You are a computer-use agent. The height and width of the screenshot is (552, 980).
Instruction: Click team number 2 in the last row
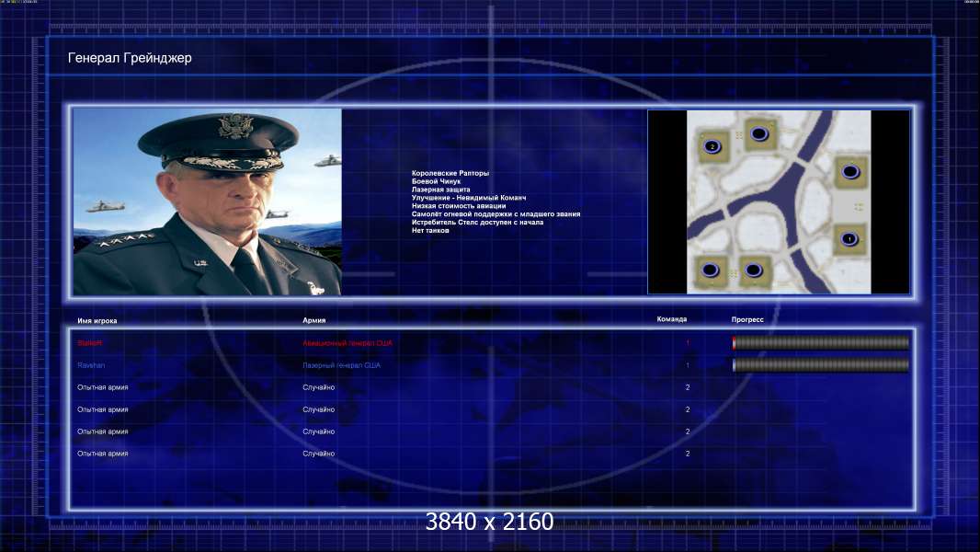(x=688, y=454)
